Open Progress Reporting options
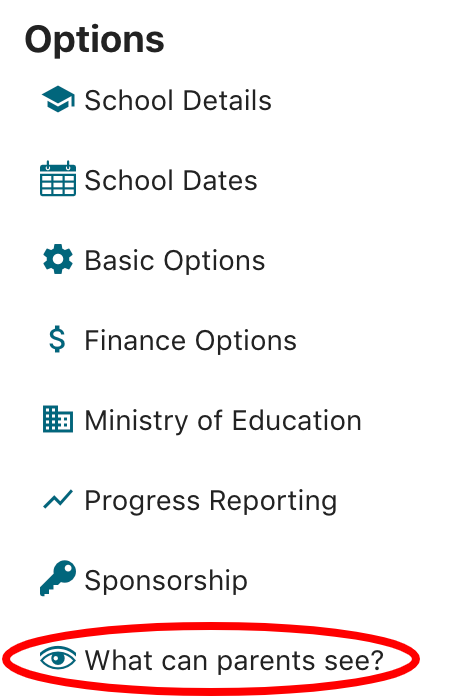Image resolution: width=476 pixels, height=696 pixels. point(190,501)
